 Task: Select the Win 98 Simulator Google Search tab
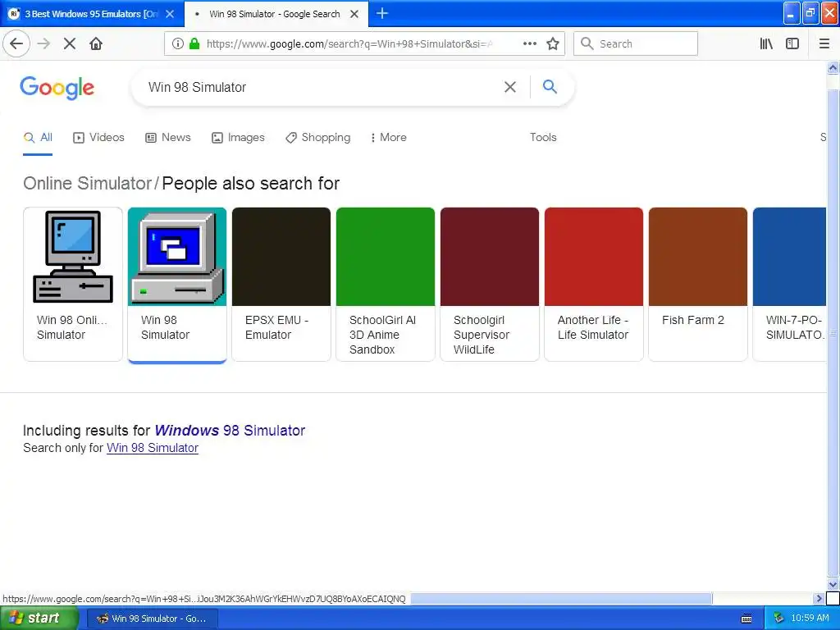276,14
